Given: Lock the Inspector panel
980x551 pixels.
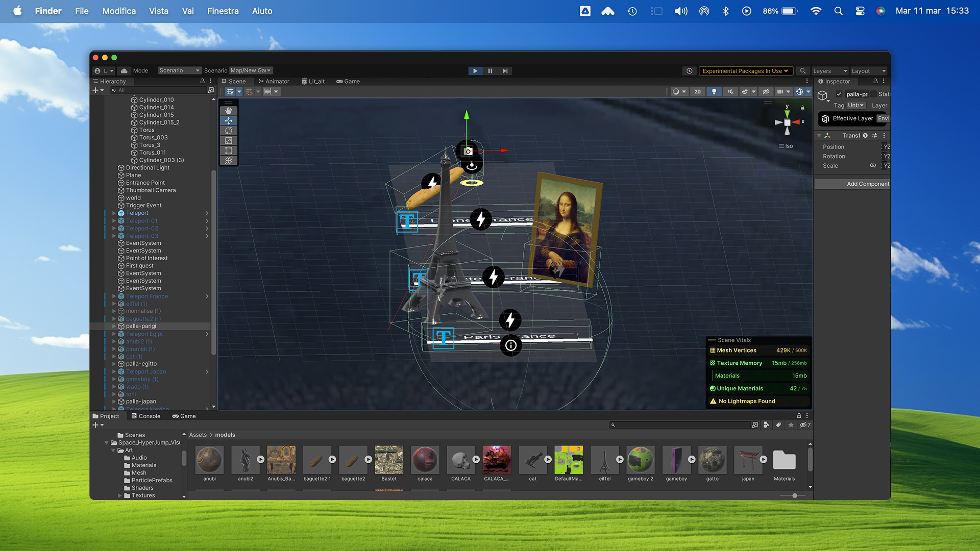Looking at the screenshot, I should click(x=875, y=81).
